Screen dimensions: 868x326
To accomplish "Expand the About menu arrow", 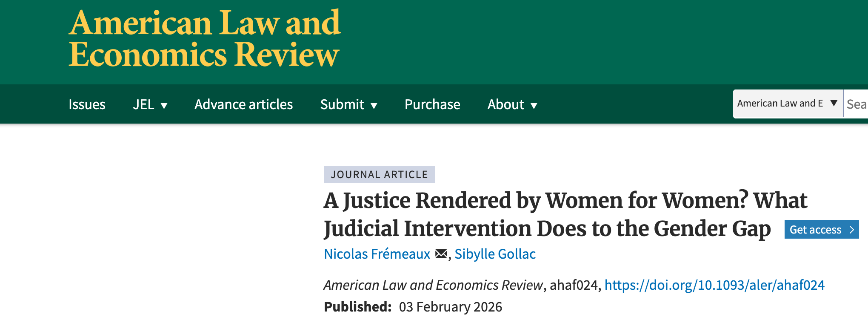I will coord(534,106).
